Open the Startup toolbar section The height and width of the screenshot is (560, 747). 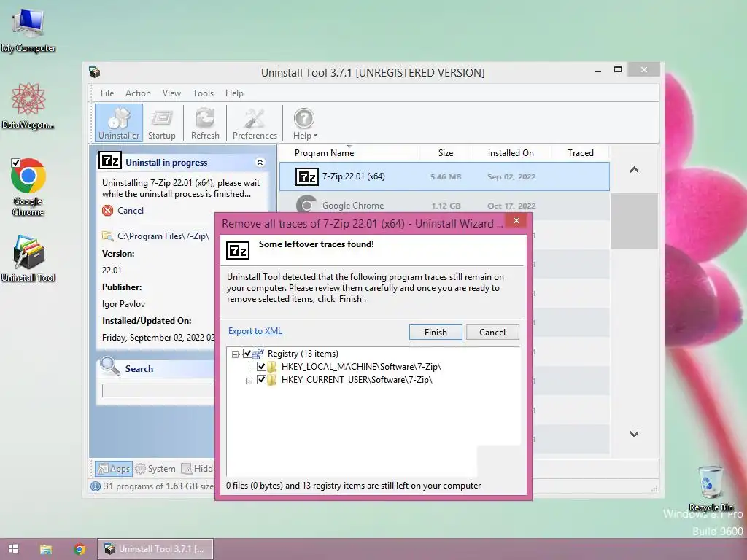point(161,122)
